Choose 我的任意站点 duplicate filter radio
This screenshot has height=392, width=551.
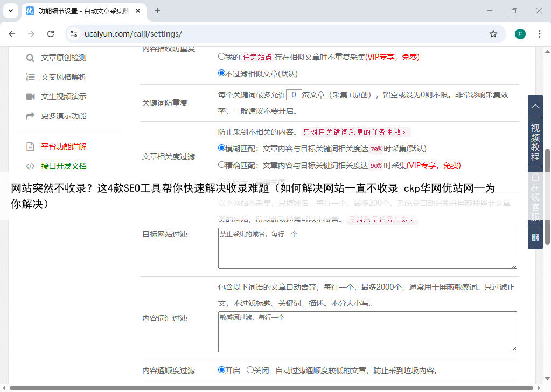[x=221, y=57]
